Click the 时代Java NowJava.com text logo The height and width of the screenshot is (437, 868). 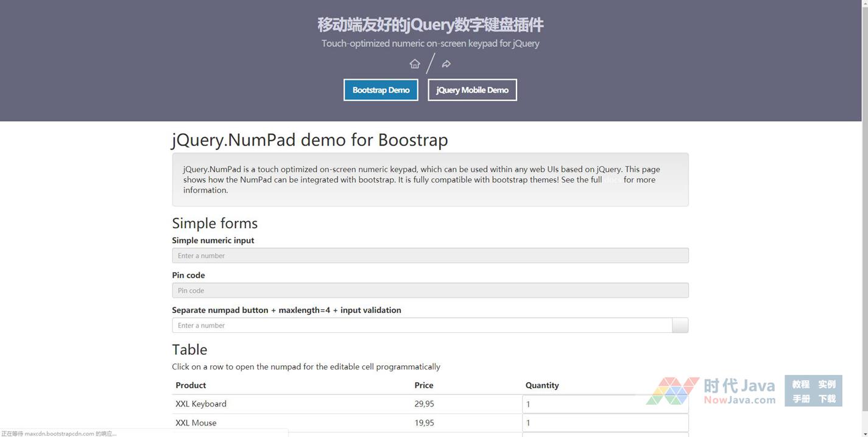(739, 391)
